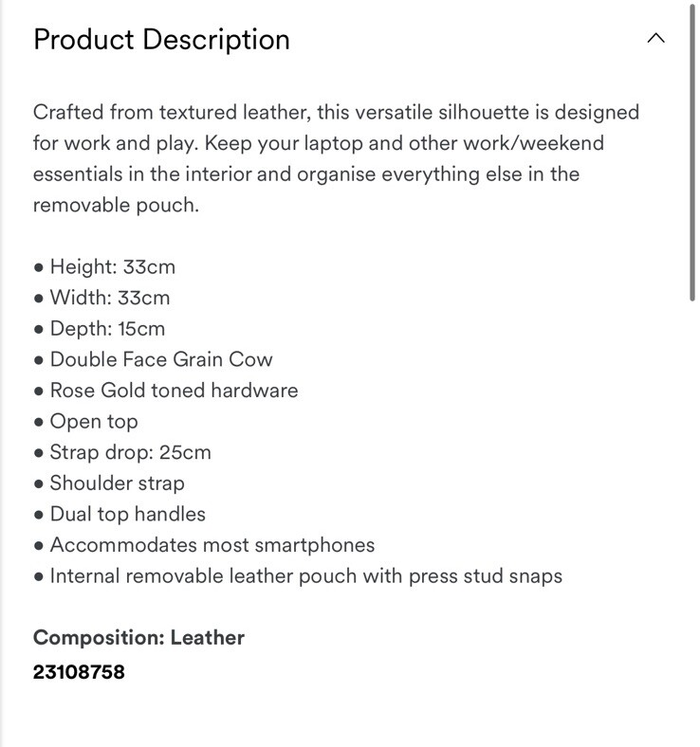Click the first line of the description paragraph
The image size is (700, 747).
pos(336,113)
